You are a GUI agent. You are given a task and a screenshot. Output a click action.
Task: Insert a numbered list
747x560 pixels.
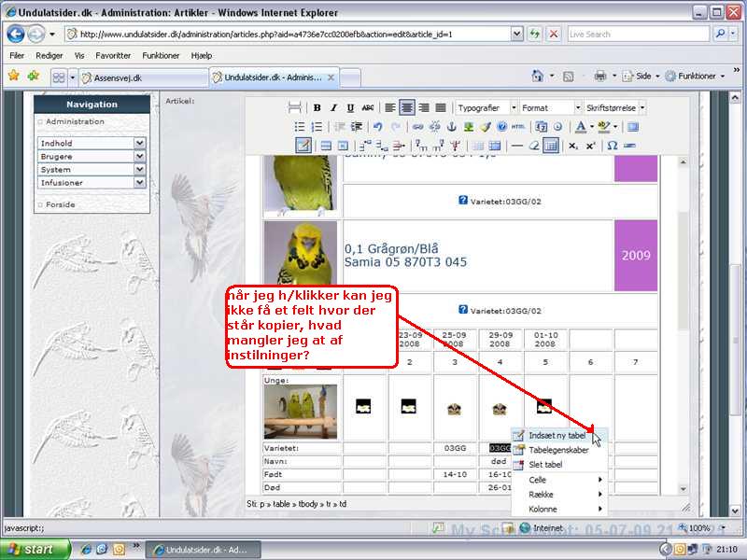[317, 127]
